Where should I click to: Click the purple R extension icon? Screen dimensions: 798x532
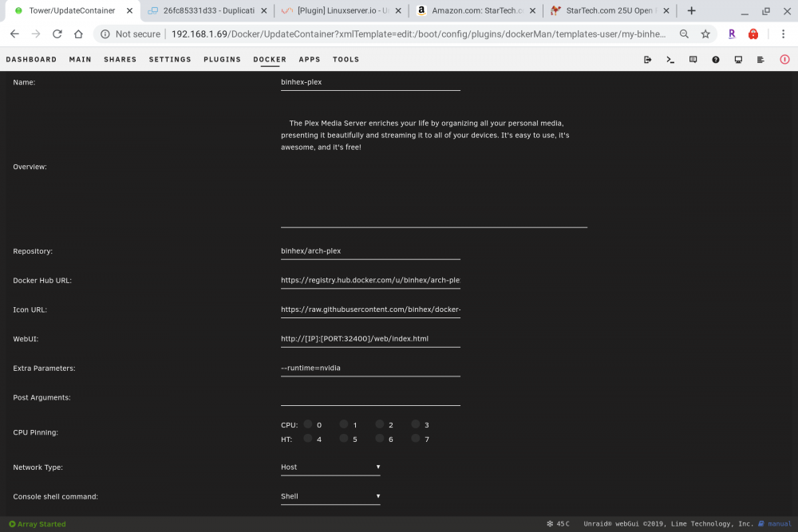(x=732, y=34)
